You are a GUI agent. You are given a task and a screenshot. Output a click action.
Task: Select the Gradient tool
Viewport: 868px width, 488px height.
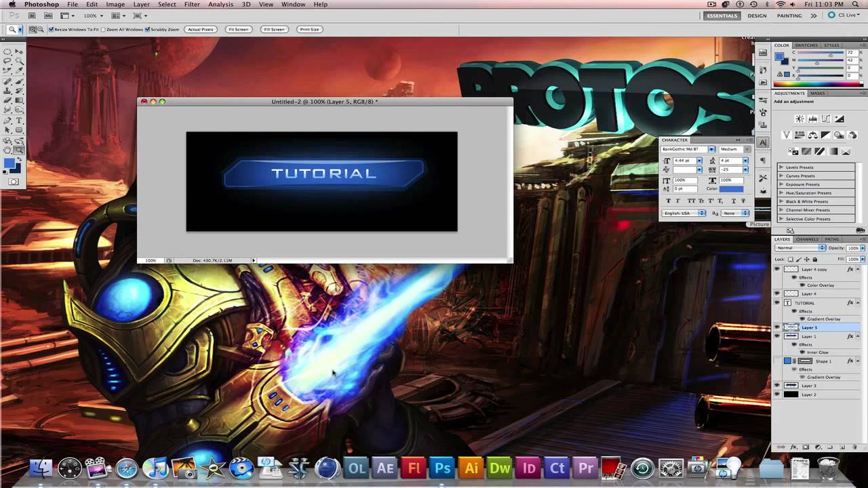[x=19, y=100]
